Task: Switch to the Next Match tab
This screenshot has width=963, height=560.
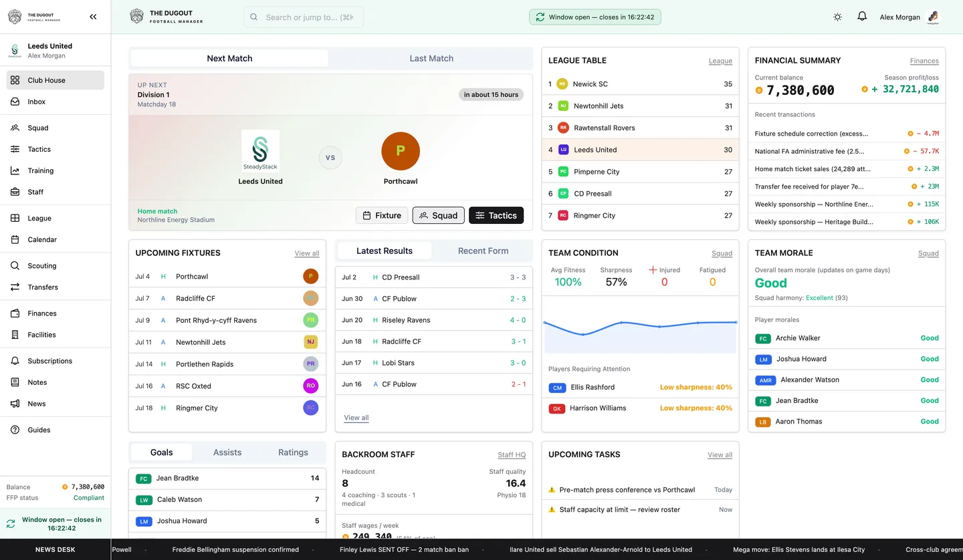Action: pyautogui.click(x=229, y=58)
